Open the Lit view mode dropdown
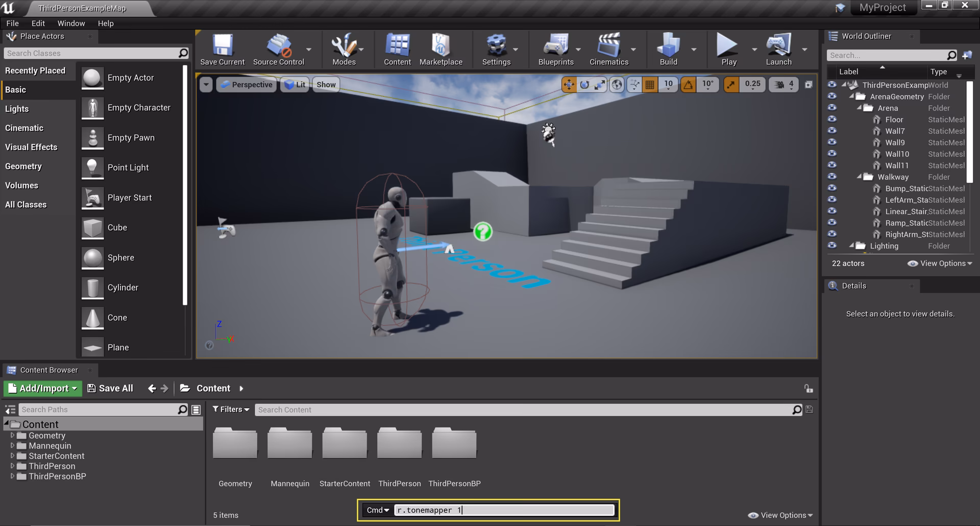Image resolution: width=980 pixels, height=526 pixels. (x=295, y=84)
